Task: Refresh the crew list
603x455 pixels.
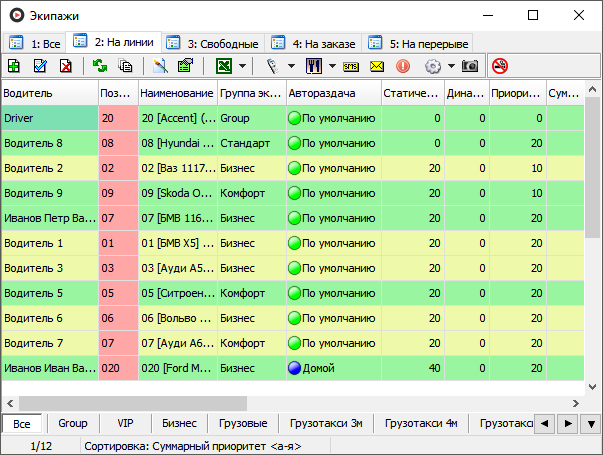Action: [100, 67]
